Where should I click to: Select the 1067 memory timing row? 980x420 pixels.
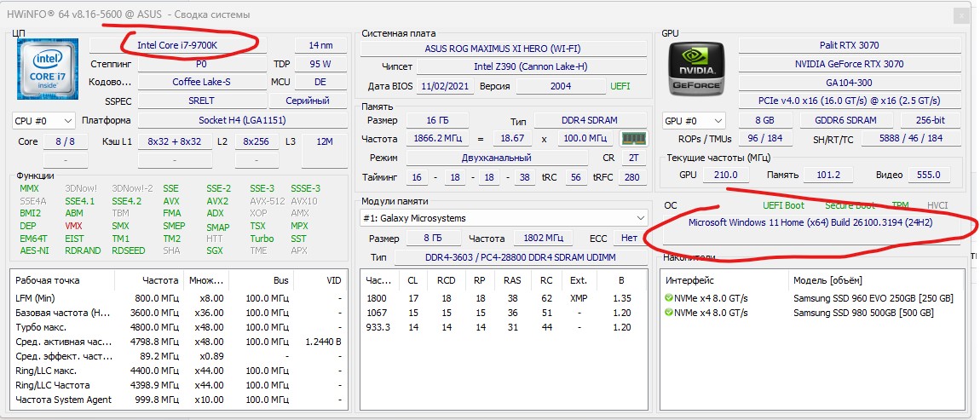[x=504, y=313]
